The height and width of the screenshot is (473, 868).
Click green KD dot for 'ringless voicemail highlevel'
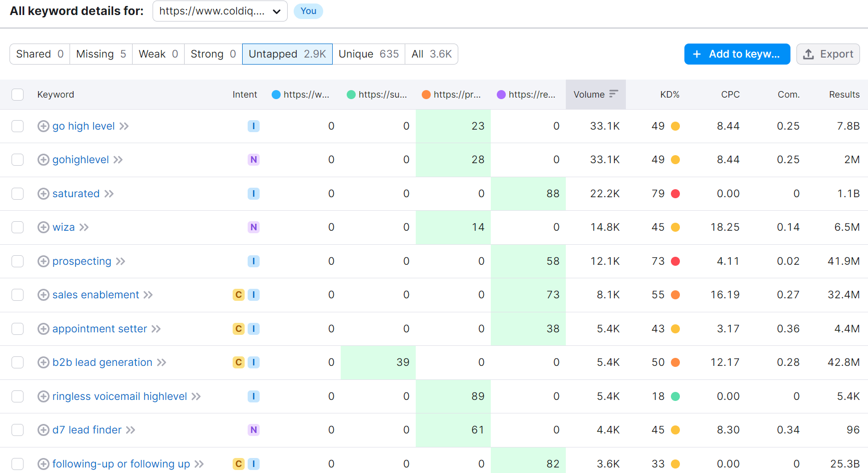pos(675,396)
